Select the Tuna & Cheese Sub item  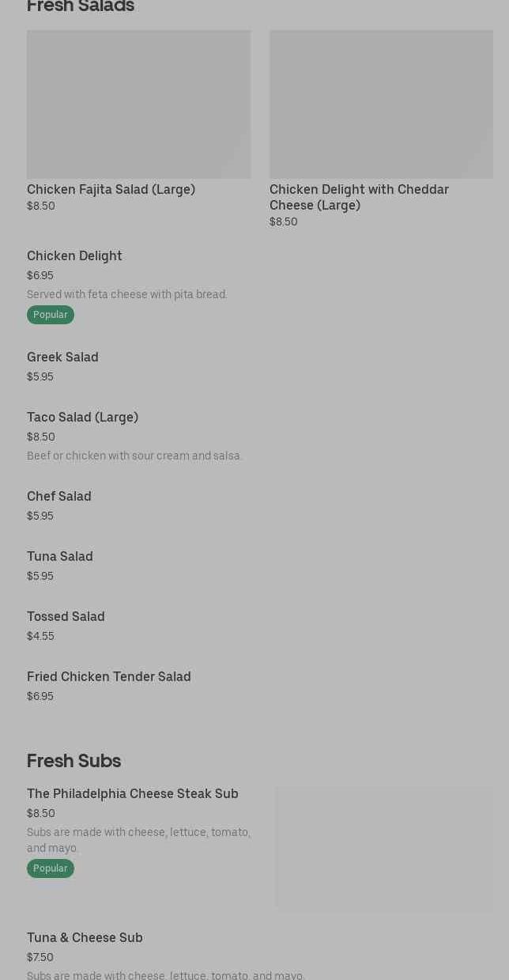[x=85, y=938]
